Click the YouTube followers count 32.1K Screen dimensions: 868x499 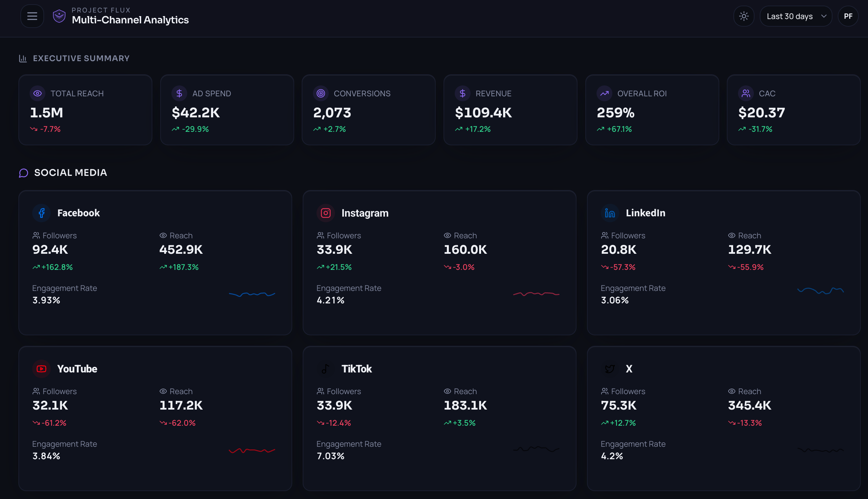pyautogui.click(x=50, y=406)
